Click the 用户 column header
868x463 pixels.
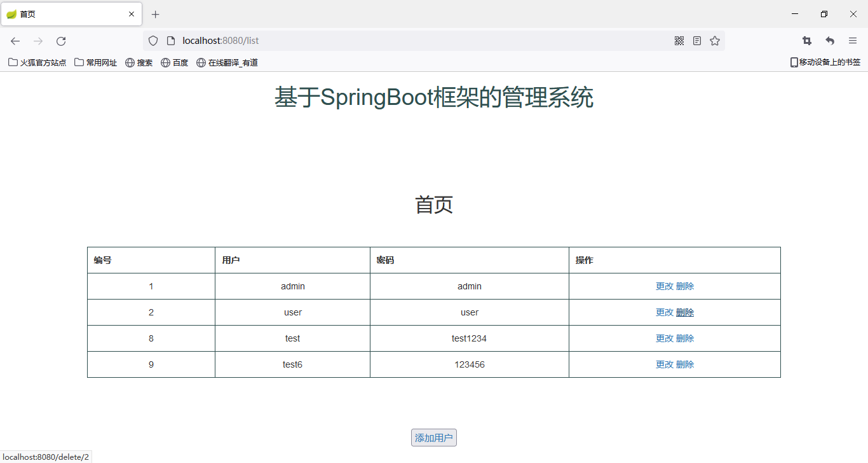click(292, 260)
